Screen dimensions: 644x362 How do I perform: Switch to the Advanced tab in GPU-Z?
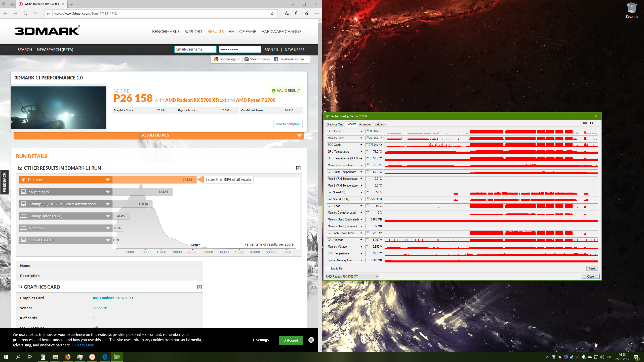click(x=365, y=124)
